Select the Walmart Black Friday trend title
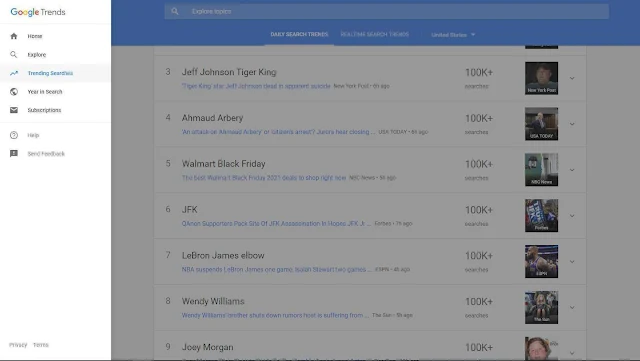 tap(224, 164)
